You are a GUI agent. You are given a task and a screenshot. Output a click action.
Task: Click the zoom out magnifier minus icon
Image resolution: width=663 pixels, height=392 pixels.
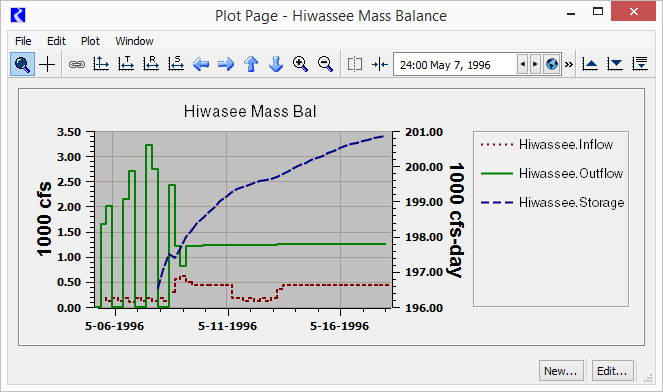click(325, 64)
